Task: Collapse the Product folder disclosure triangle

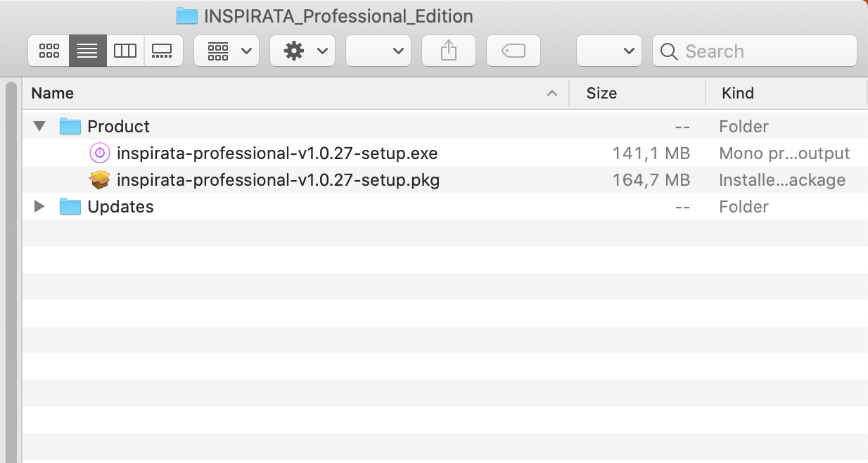Action: point(39,126)
